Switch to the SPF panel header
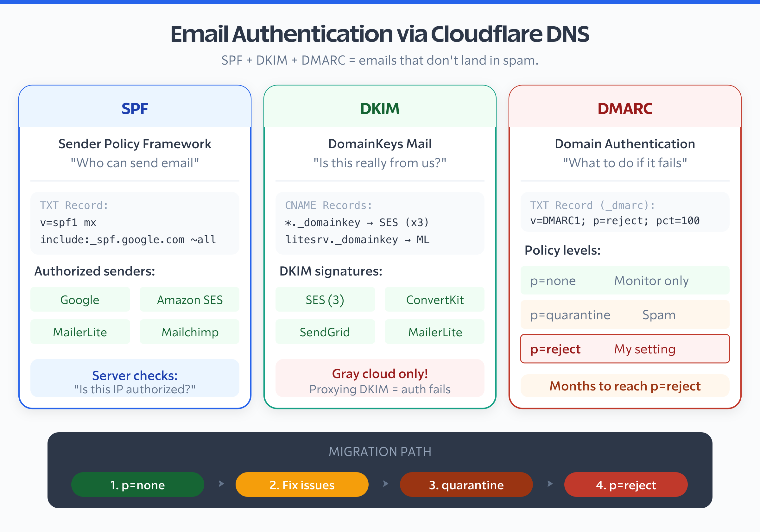This screenshot has width=760, height=532. coord(134,108)
